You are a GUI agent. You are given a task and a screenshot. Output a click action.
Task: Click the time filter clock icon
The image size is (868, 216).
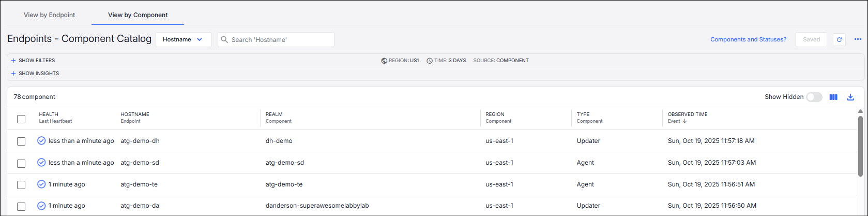point(430,61)
